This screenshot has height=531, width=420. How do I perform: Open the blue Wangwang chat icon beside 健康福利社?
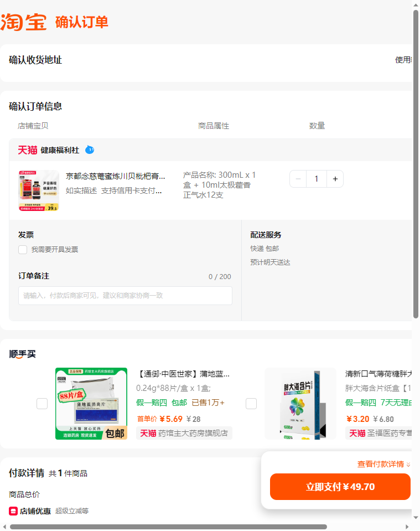[90, 149]
